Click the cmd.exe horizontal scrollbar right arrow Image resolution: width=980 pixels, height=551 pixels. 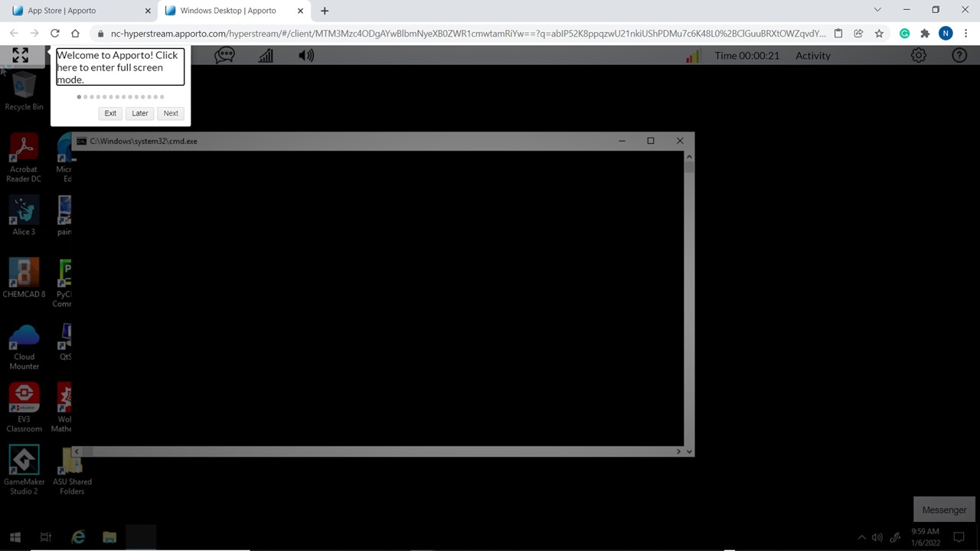click(678, 452)
